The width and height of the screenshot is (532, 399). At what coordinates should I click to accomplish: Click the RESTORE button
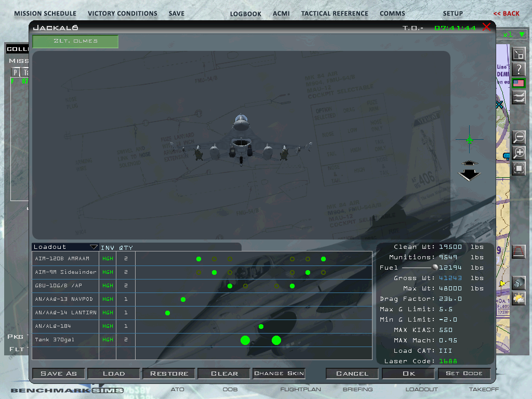click(169, 374)
